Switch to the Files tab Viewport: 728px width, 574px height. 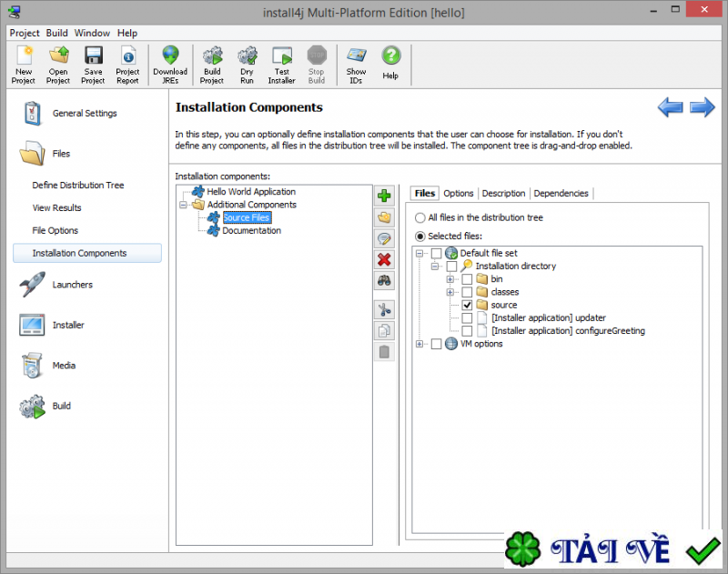(425, 193)
